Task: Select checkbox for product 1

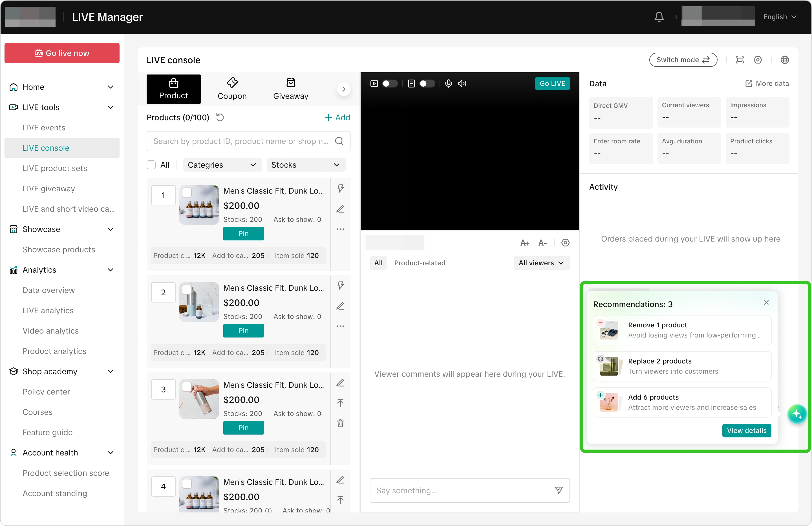Action: click(x=187, y=193)
